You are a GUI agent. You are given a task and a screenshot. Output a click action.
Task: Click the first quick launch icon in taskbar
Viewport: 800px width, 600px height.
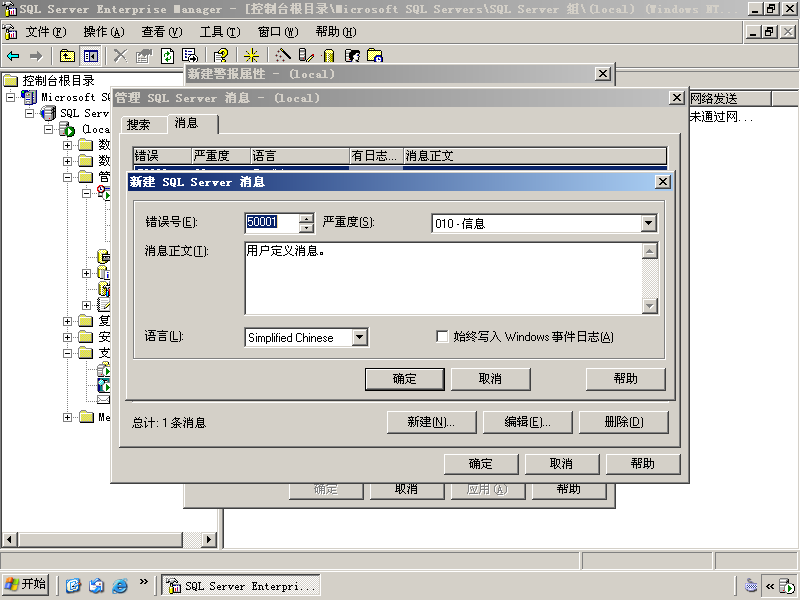click(x=73, y=585)
